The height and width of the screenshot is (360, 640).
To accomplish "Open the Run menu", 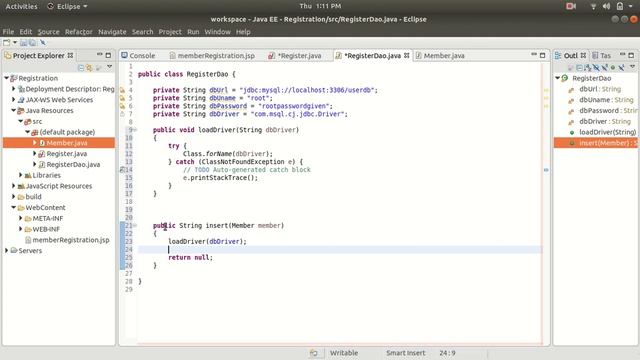I will tap(193, 32).
